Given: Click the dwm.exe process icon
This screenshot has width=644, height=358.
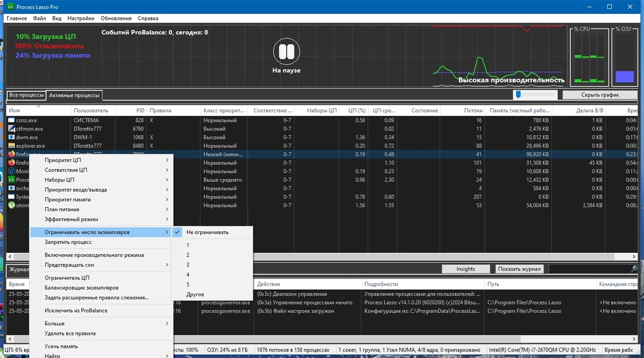Looking at the screenshot, I should click(x=12, y=137).
